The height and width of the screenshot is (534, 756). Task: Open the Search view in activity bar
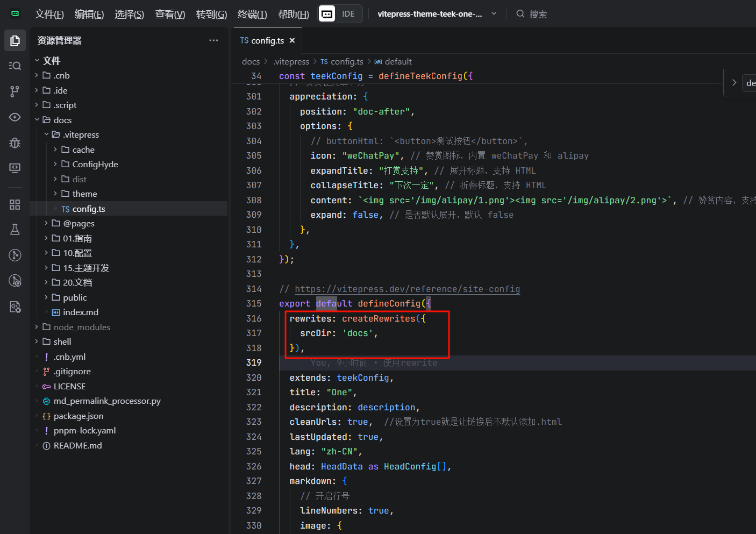[15, 66]
